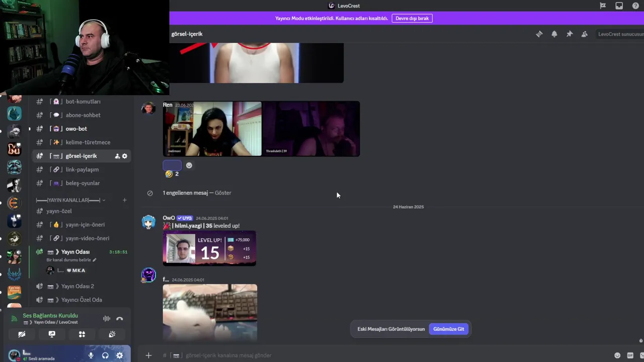Viewport: 644px width, 362px height.
Task: Click user avatar in bottom user panel
Action: click(14, 355)
